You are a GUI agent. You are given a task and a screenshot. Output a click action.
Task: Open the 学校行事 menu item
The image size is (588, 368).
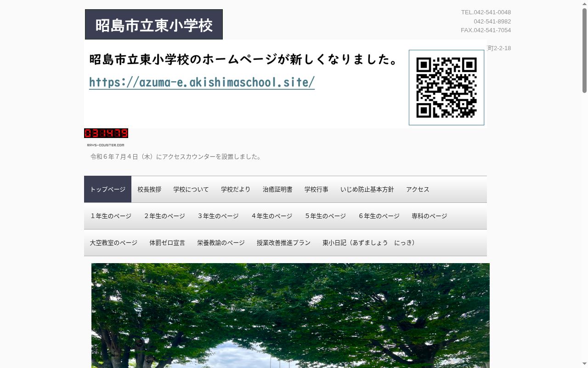(x=317, y=189)
